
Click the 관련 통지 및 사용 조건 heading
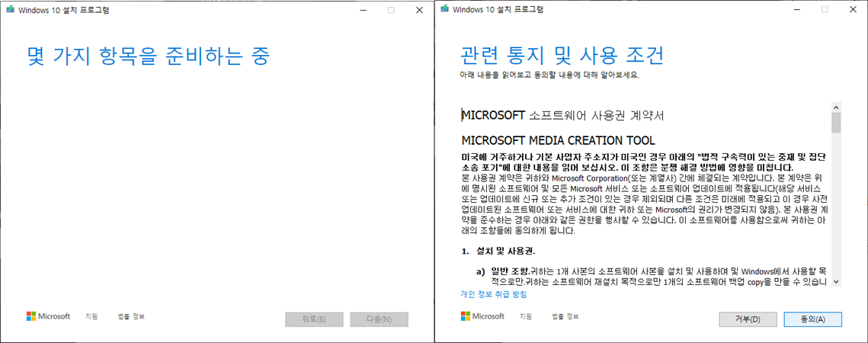pos(562,56)
